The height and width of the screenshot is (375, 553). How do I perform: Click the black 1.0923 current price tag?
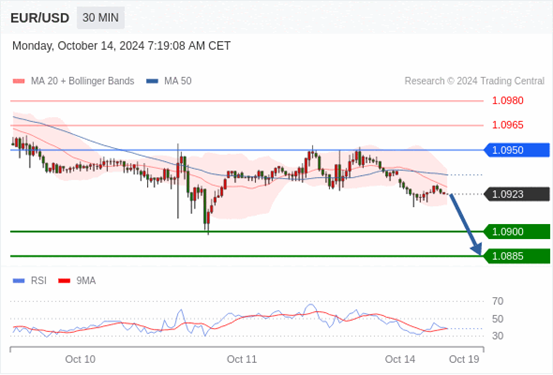[x=517, y=194]
